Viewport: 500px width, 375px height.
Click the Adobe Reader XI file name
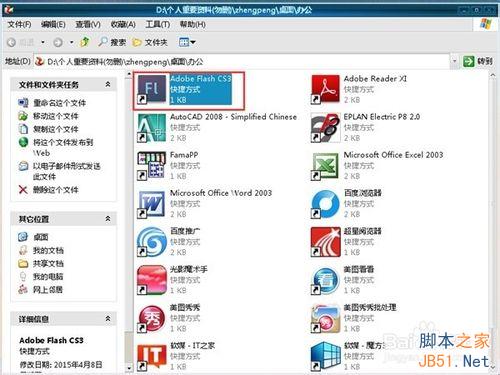pyautogui.click(x=375, y=79)
